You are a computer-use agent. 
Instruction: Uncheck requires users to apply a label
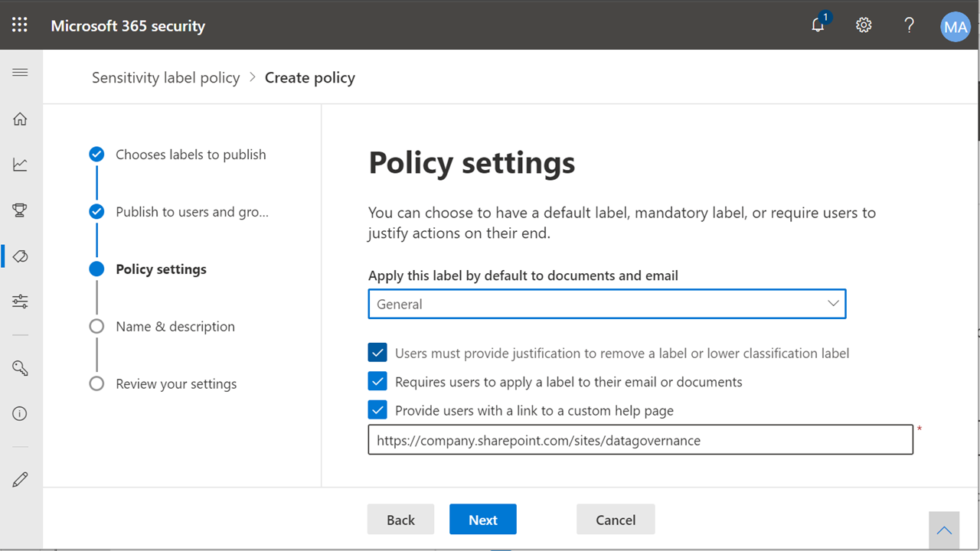(x=377, y=381)
